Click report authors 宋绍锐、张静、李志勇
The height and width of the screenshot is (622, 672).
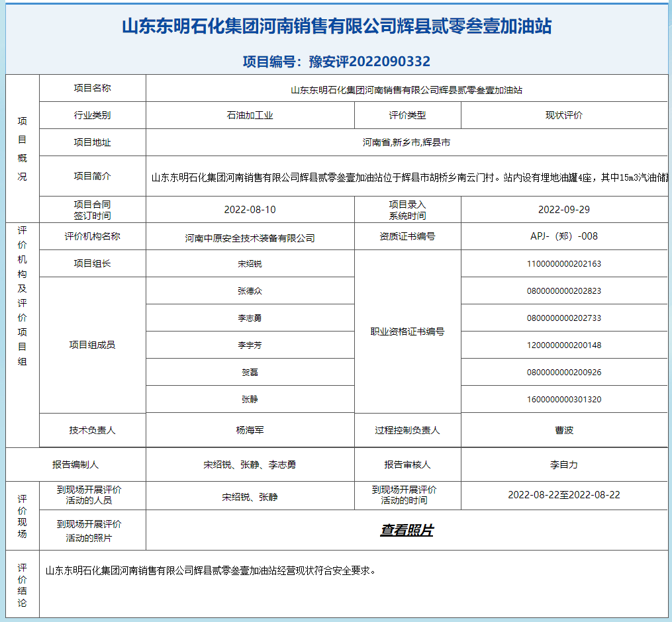coord(250,465)
